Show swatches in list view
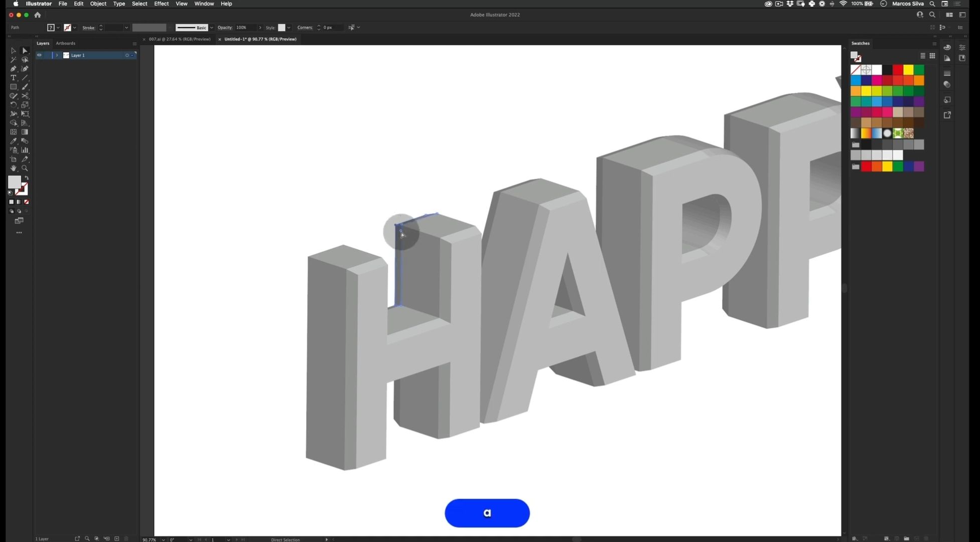The height and width of the screenshot is (542, 980). (922, 56)
